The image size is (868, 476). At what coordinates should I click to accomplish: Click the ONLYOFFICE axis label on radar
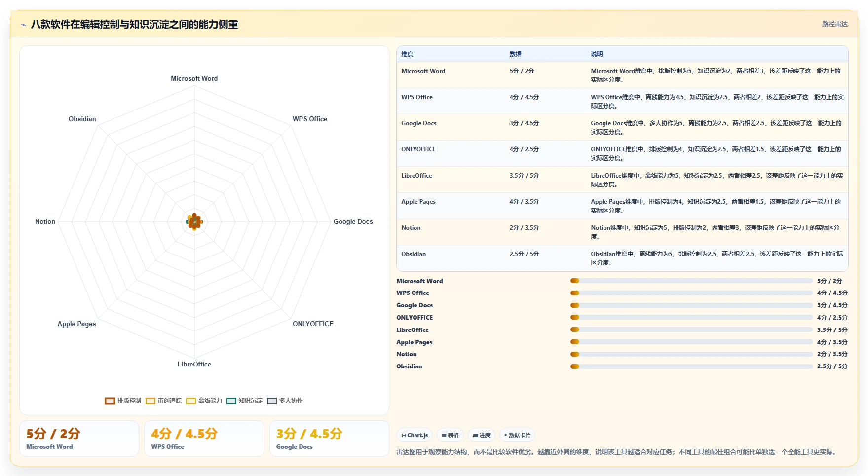click(313, 324)
